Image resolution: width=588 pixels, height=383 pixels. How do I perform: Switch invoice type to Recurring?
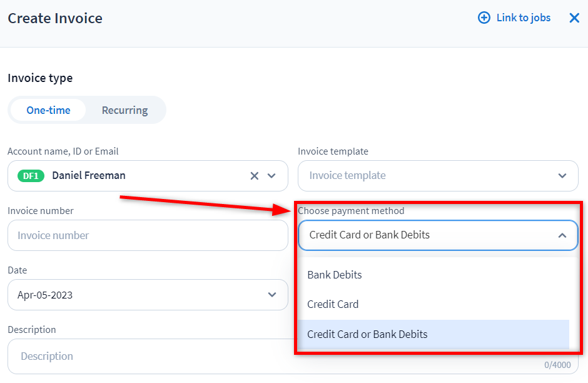(x=124, y=110)
